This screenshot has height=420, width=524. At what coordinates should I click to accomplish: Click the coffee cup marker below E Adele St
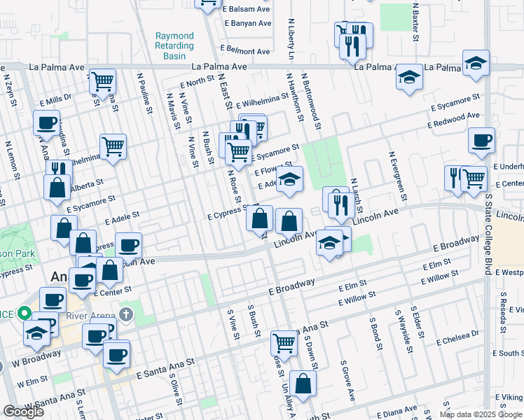[128, 246]
